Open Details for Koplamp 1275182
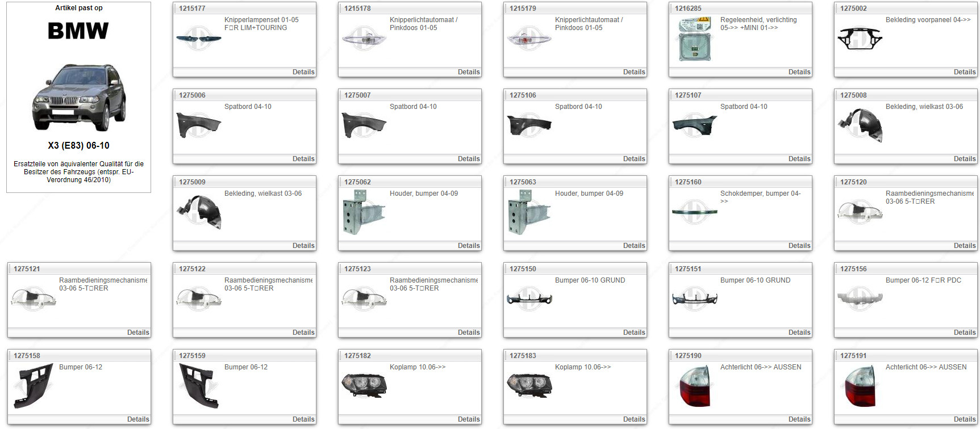 [x=469, y=419]
